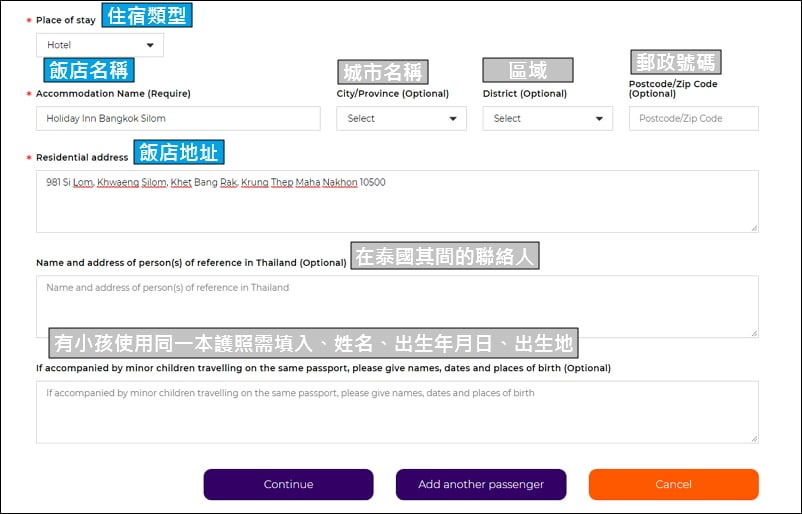Click the Accommodation Name (Require) label
The height and width of the screenshot is (514, 802).
click(x=113, y=94)
